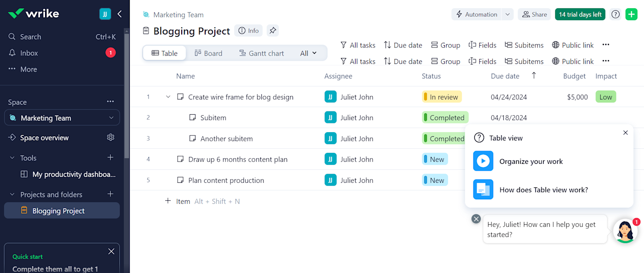
Task: Click assignee avatar for Plan content production
Action: [x=330, y=180]
